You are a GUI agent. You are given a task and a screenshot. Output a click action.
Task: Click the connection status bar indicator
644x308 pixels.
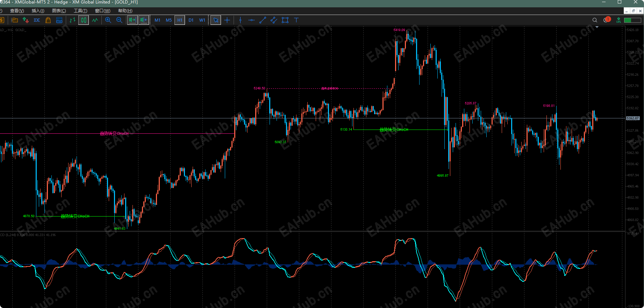tap(632, 20)
